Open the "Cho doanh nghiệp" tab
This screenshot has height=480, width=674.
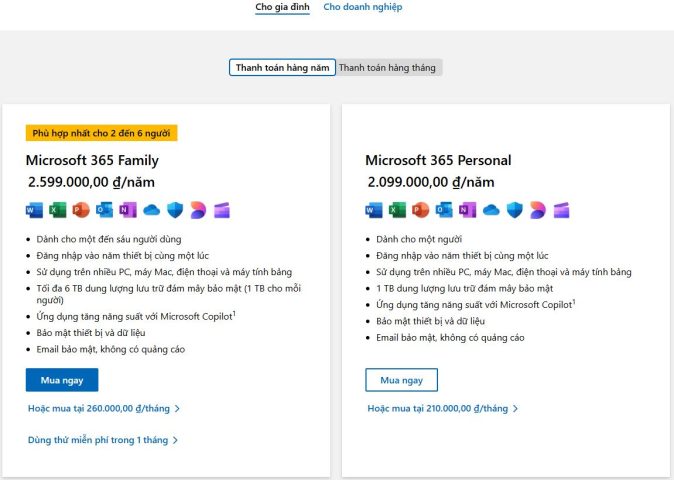click(362, 8)
